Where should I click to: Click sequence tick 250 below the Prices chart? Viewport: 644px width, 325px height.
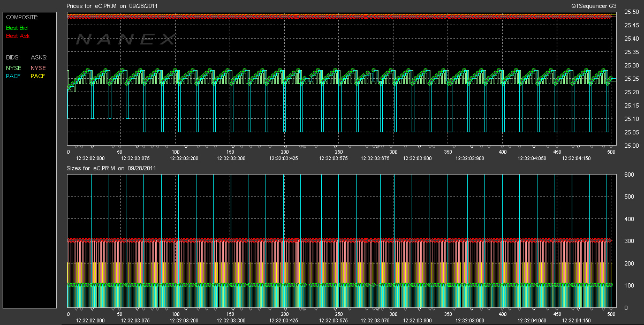pyautogui.click(x=339, y=152)
